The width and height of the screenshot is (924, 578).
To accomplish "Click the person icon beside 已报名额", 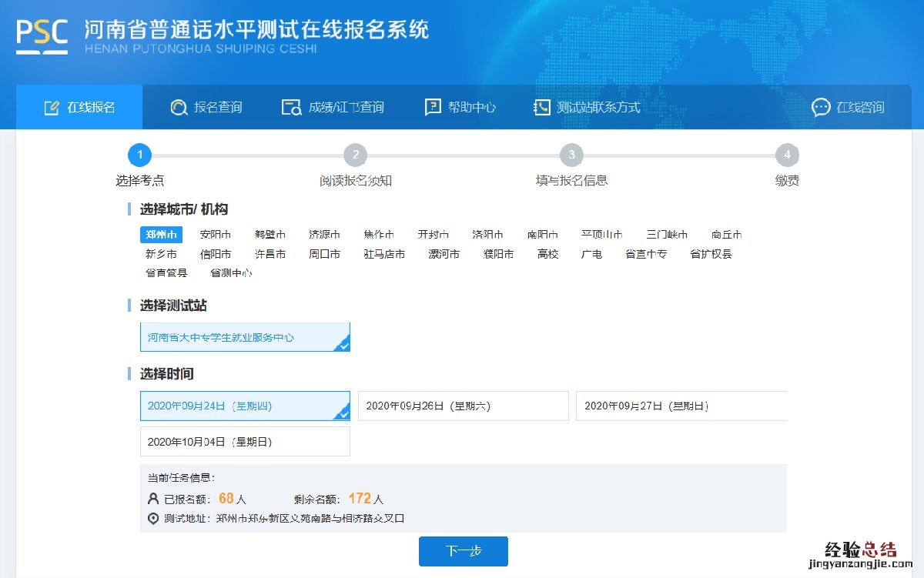I will point(152,499).
